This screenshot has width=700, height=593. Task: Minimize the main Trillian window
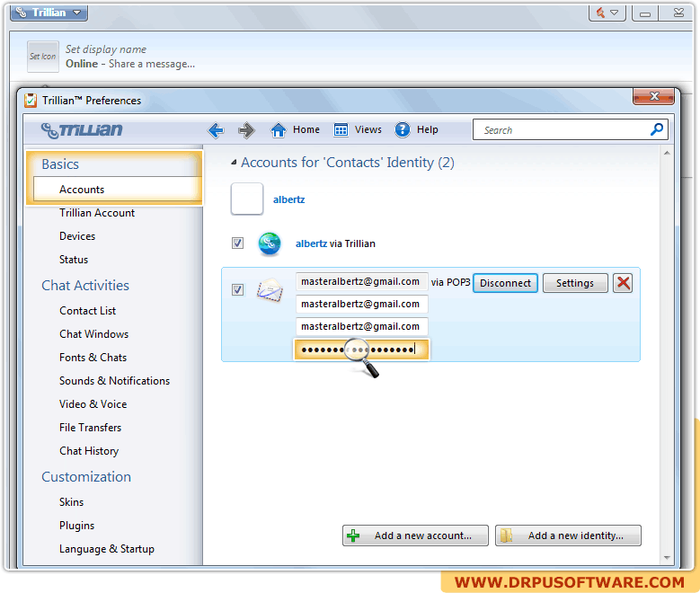pyautogui.click(x=644, y=13)
